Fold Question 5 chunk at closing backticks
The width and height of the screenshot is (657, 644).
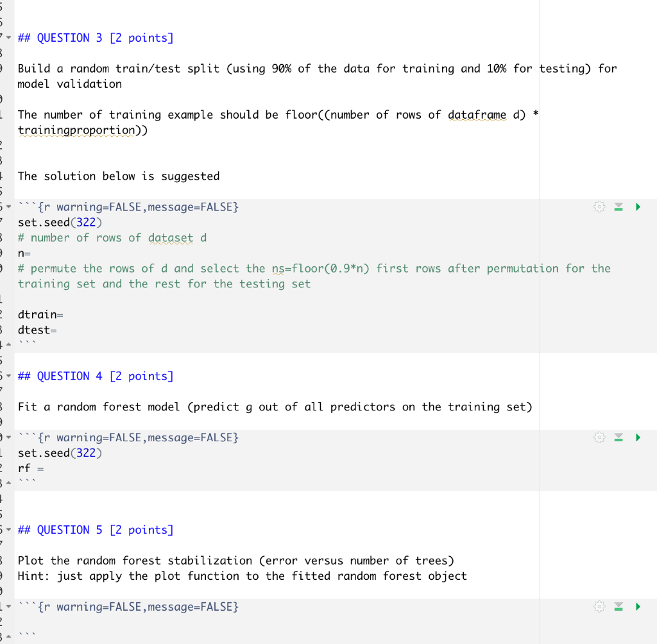click(9, 637)
